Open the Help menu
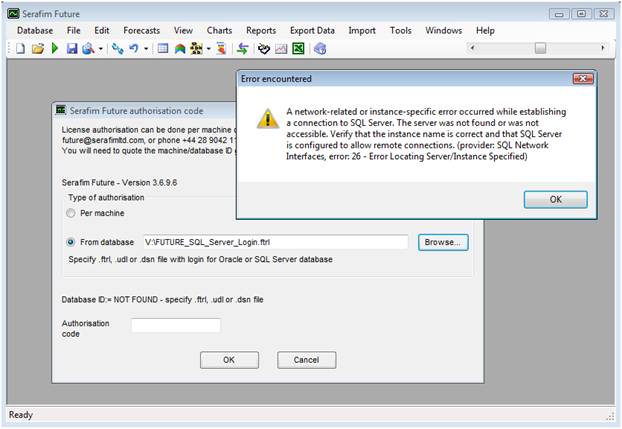Image resolution: width=622 pixels, height=429 pixels. 485,31
